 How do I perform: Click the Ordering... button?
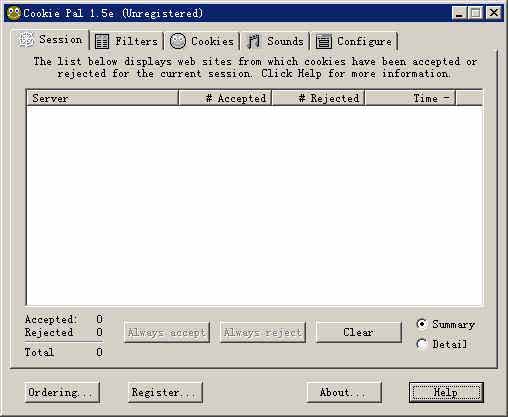click(62, 392)
